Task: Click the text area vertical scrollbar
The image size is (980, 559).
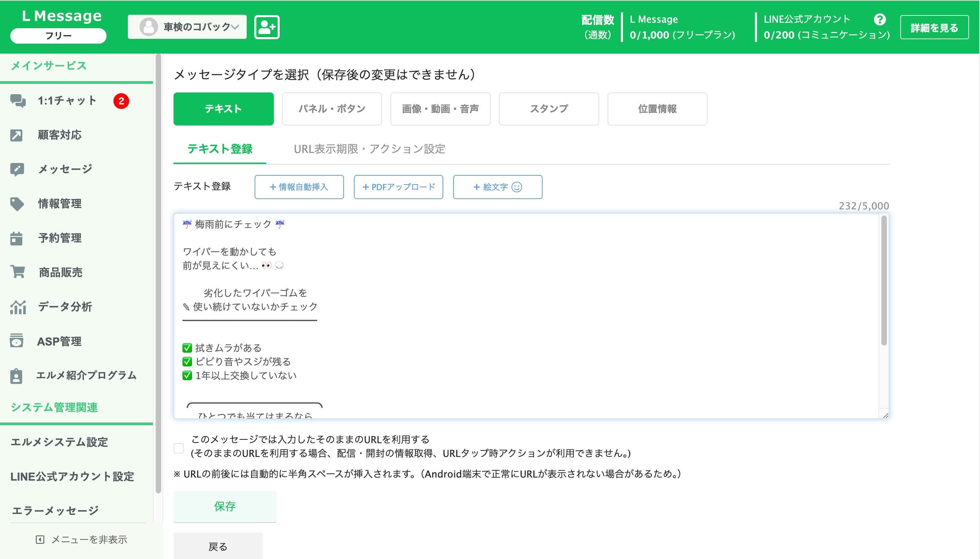Action: [x=884, y=280]
